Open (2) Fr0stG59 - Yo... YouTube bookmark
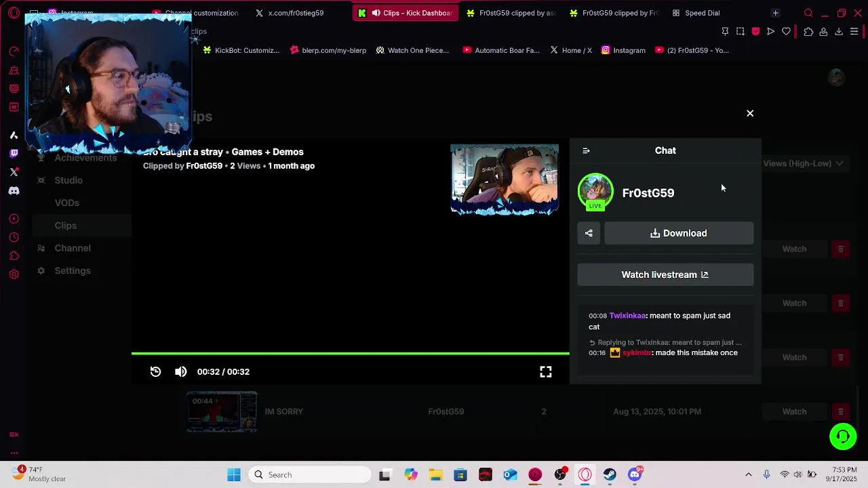 [692, 50]
